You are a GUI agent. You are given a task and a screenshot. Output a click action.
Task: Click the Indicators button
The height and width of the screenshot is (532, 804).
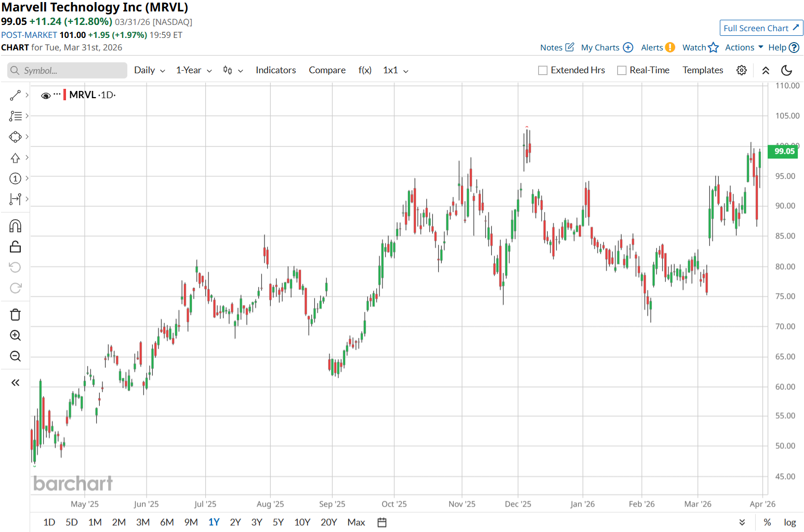tap(275, 70)
